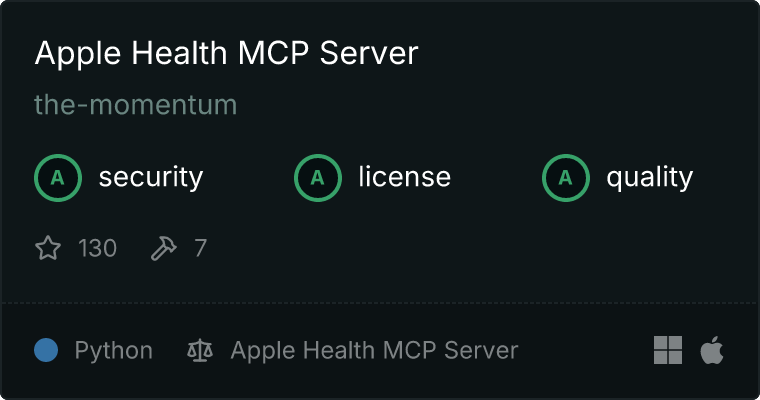Click the security grade A badge
The width and height of the screenshot is (760, 400).
coord(58,178)
